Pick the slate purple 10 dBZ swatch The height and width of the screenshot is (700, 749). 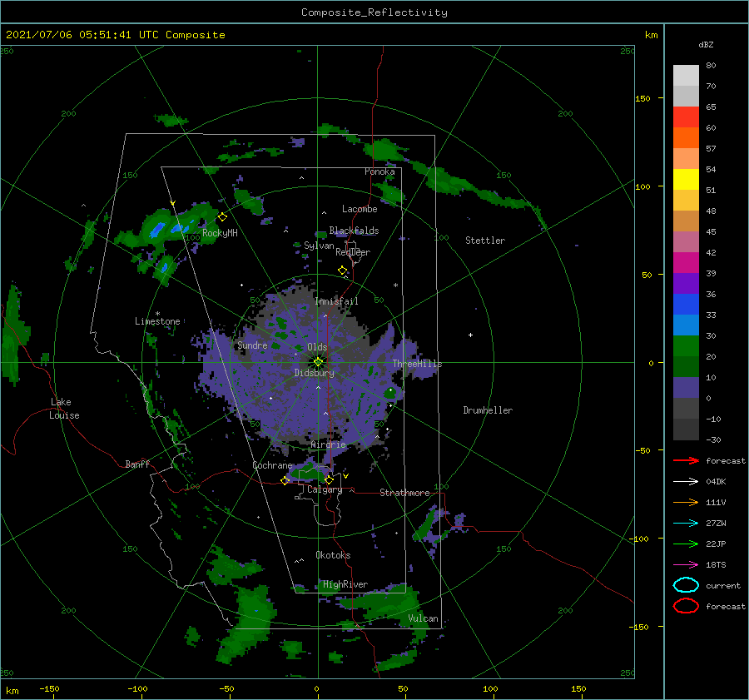pos(686,387)
